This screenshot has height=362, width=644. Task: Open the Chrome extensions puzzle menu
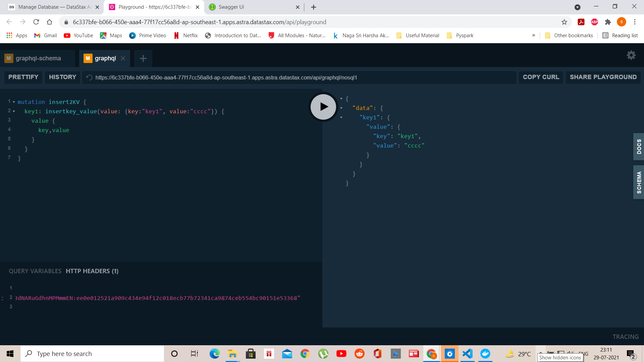[608, 22]
